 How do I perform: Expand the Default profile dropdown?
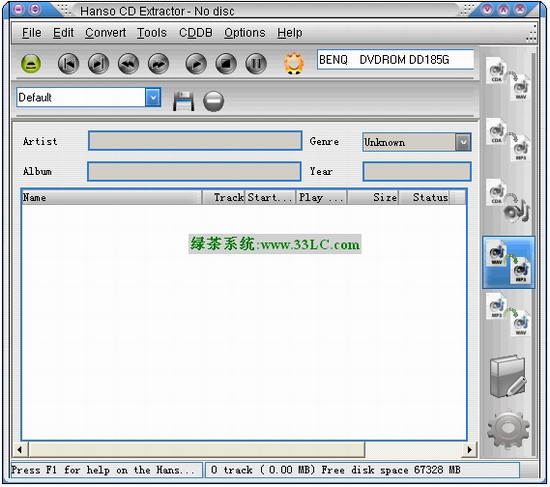(x=153, y=97)
